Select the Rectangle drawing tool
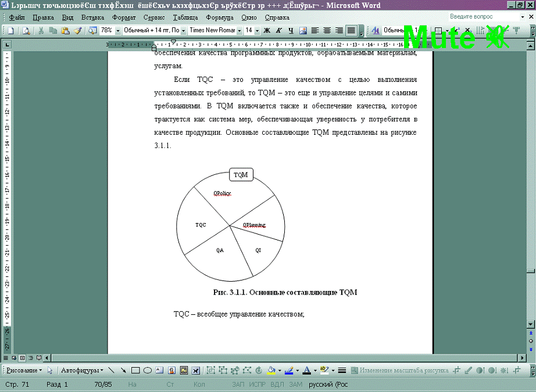This screenshot has height=392, width=536. click(x=135, y=370)
